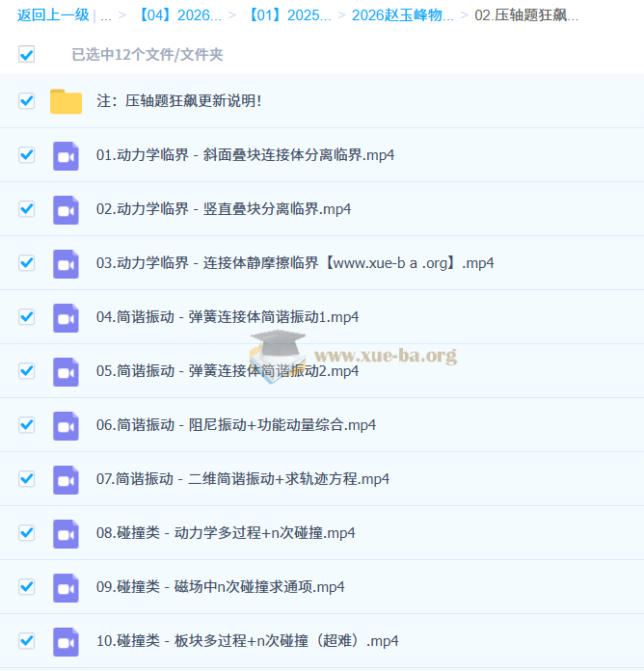Screen dimensions: 644x671
Task: Uncheck the checkbox for 08.碰撞类 动力学多过程
Action: click(26, 533)
